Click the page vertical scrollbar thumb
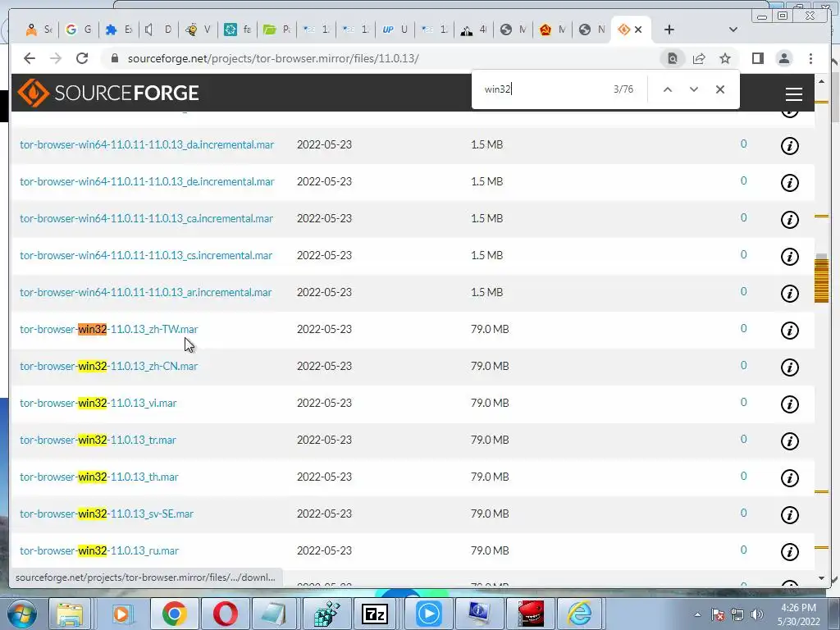The image size is (840, 630). click(x=821, y=279)
